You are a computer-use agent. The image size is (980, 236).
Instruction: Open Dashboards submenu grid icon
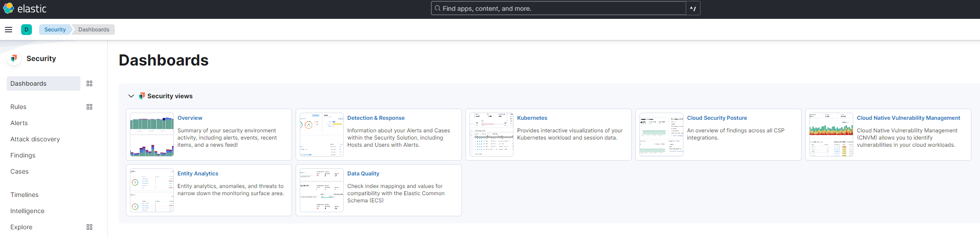click(89, 83)
